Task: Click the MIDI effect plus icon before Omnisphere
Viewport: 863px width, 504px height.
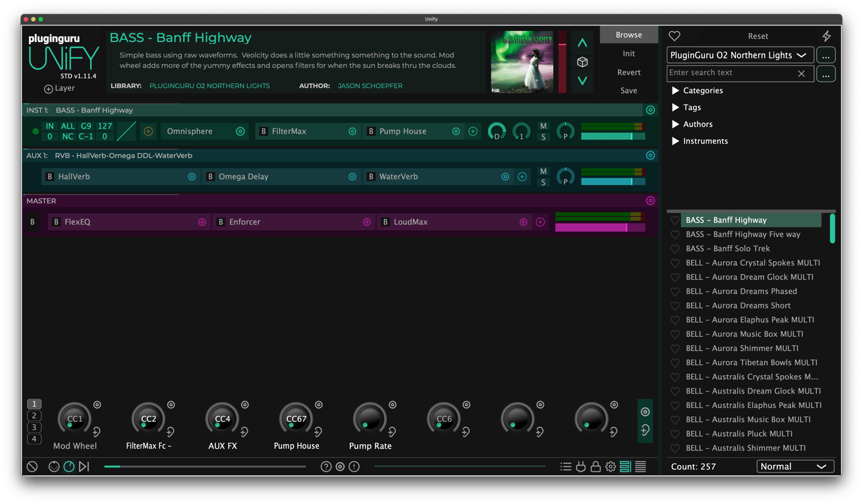Action: coord(148,131)
